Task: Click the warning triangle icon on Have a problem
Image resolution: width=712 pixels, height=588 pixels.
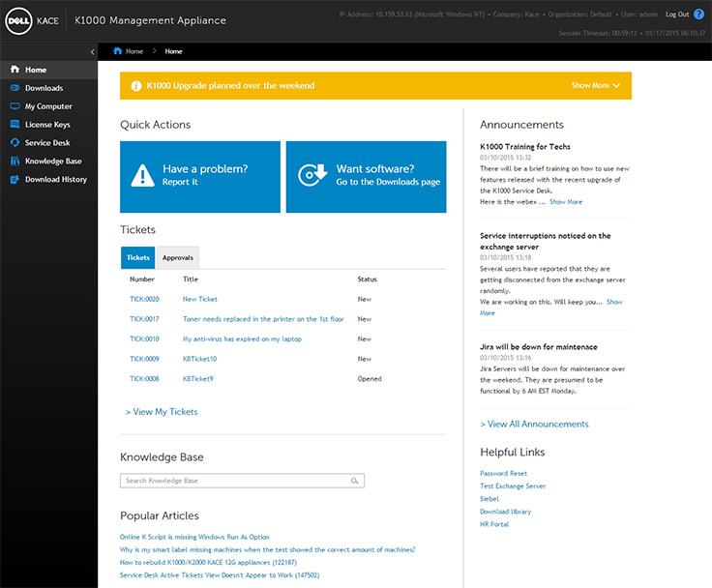Action: [x=142, y=175]
